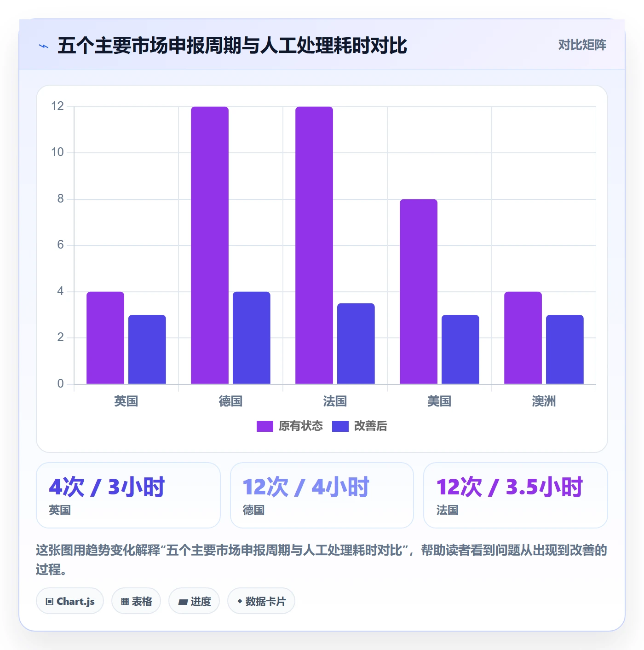Click the blue 美国 improved bar
The image size is (644, 650).
[x=460, y=349]
